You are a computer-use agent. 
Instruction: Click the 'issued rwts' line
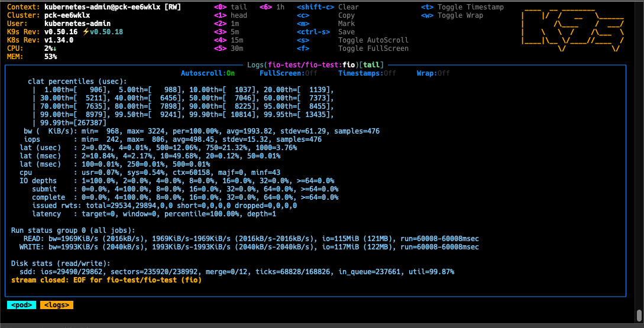pos(164,205)
